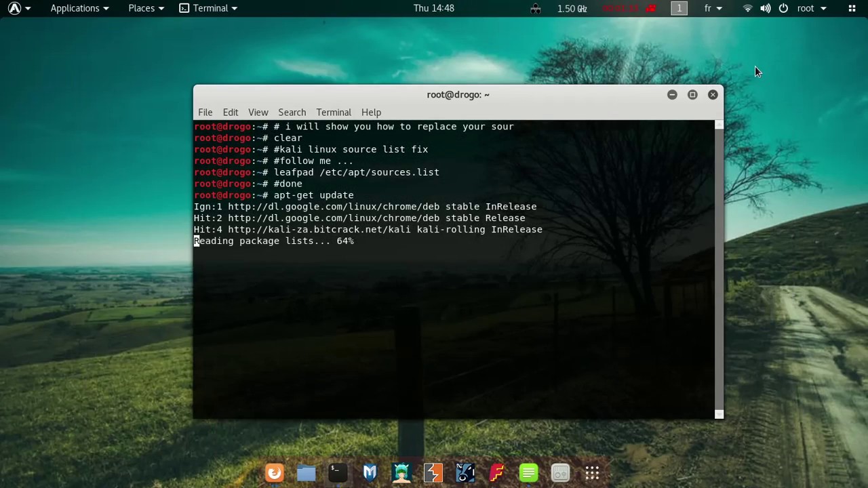Minimize the root@drogo terminal window
The height and width of the screenshot is (488, 868).
click(x=672, y=95)
